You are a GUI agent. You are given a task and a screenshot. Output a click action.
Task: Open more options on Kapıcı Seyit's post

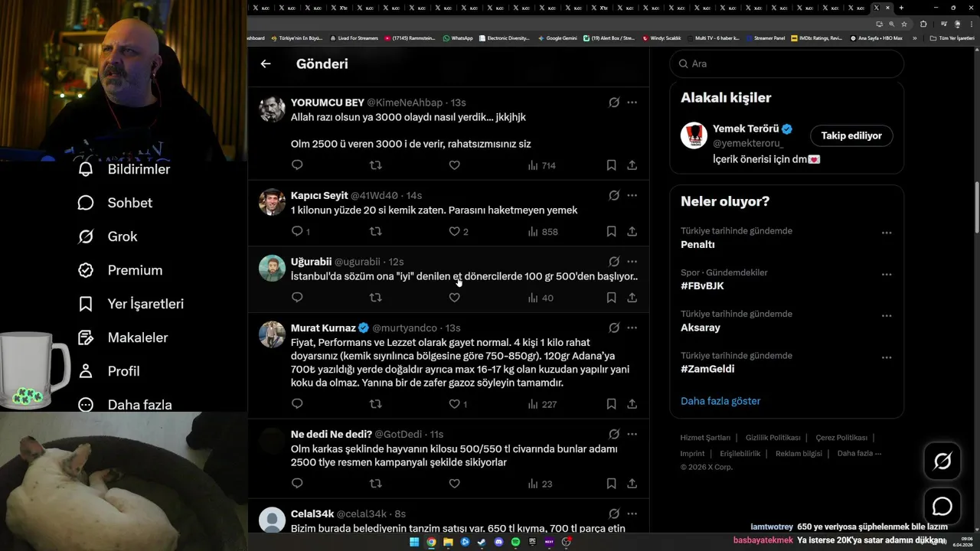point(632,195)
